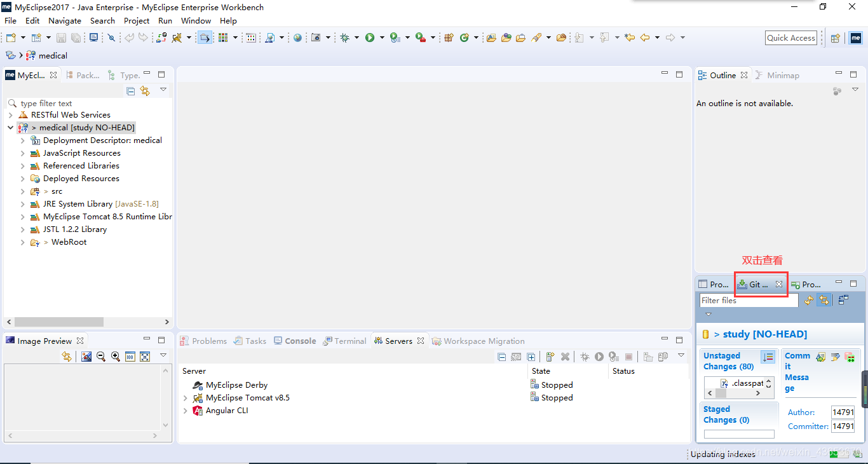Click the monitor icon in toolbar

(x=94, y=38)
